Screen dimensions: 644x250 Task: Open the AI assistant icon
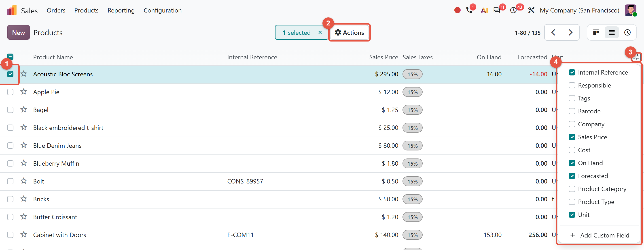point(484,10)
